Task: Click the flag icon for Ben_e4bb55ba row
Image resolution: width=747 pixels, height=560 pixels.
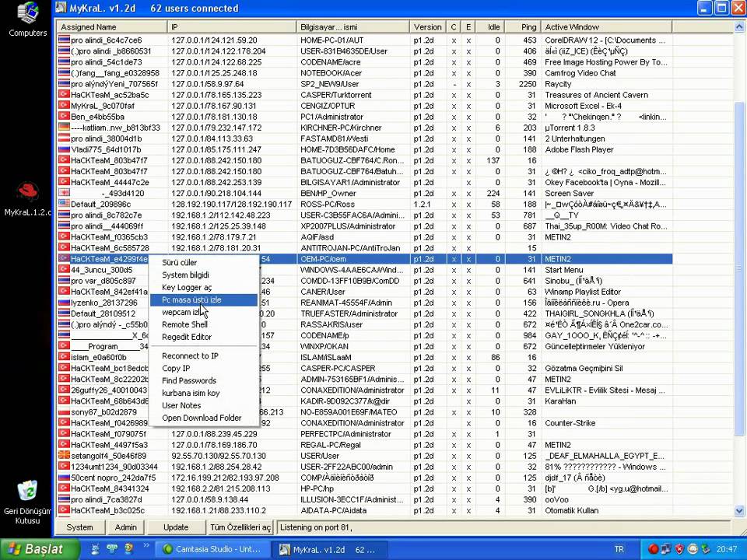Action: point(64,117)
